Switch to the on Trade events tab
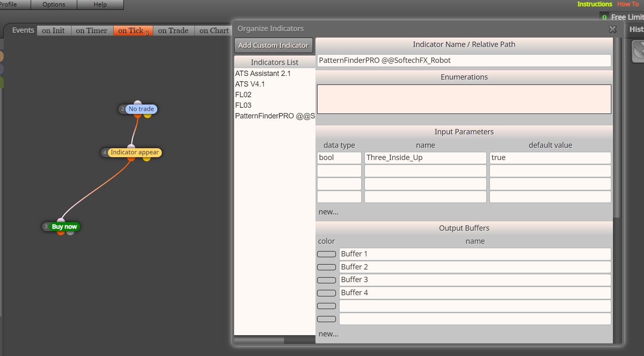The height and width of the screenshot is (356, 644). pos(173,31)
